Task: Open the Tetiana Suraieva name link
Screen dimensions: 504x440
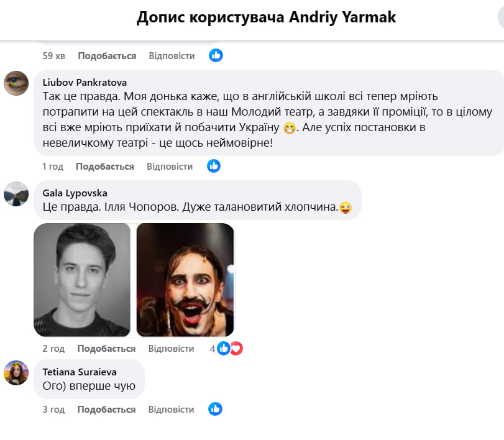Action: (80, 372)
